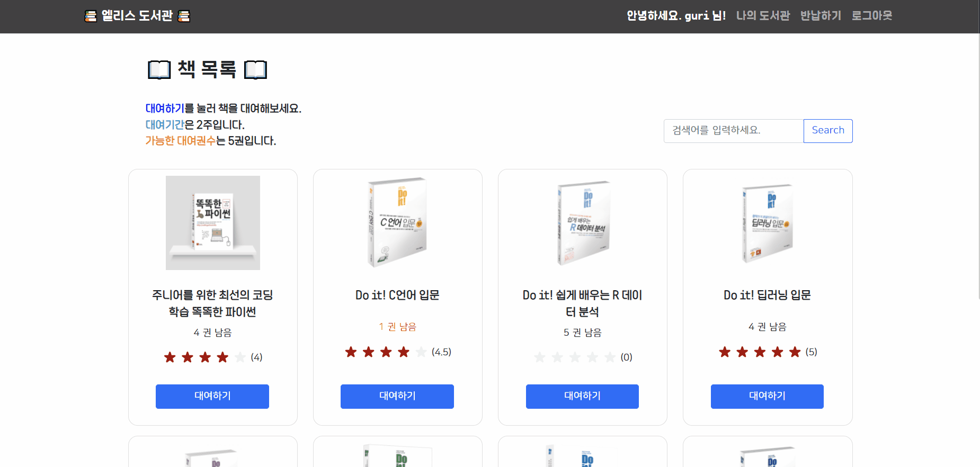
Task: Log out using the 로그아웃 link
Action: (x=871, y=16)
